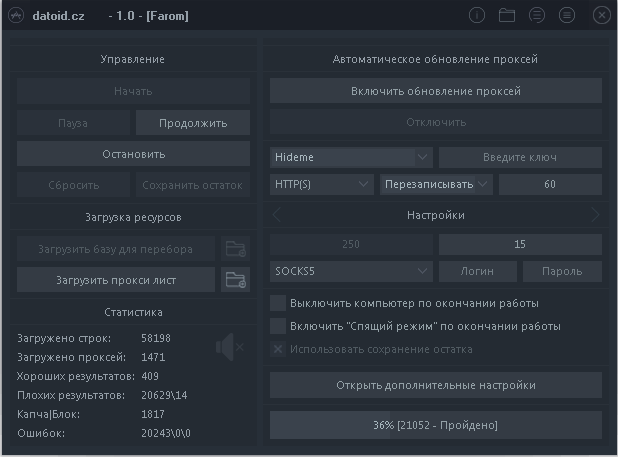The height and width of the screenshot is (457, 618).
Task: Click the right arrow beside Настройки
Action: [595, 215]
